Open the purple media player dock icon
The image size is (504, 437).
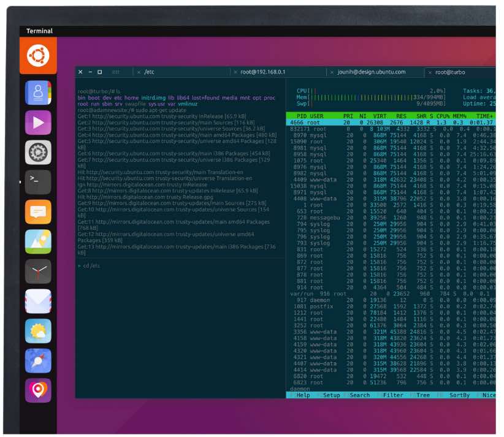pos(38,123)
